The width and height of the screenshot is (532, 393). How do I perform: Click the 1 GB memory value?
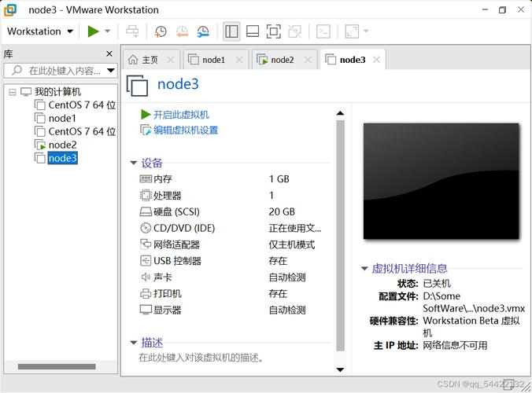[279, 179]
